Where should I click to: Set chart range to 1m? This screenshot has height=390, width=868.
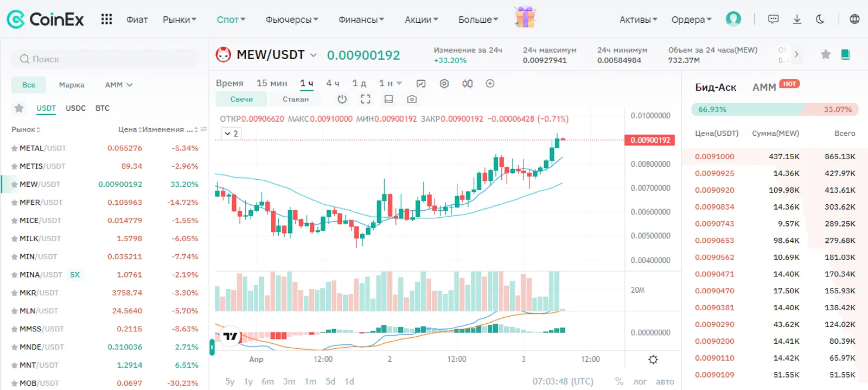click(310, 381)
